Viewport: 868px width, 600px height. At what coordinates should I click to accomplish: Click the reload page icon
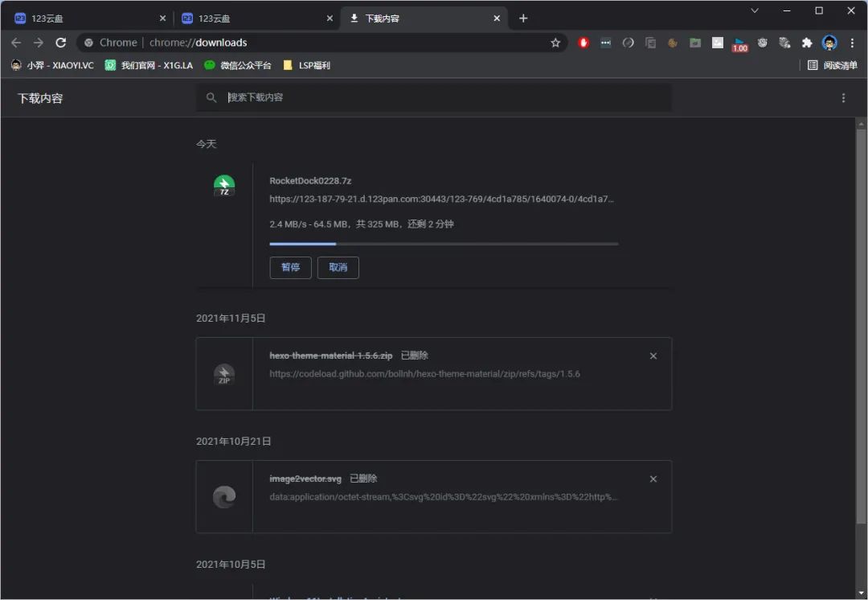[x=61, y=43]
